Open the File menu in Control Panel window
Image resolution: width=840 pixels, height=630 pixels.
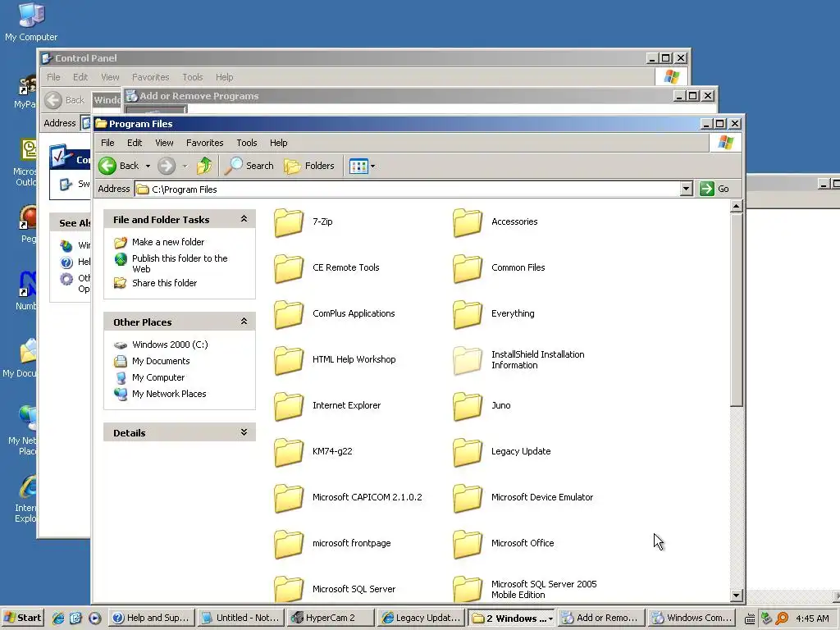point(53,77)
